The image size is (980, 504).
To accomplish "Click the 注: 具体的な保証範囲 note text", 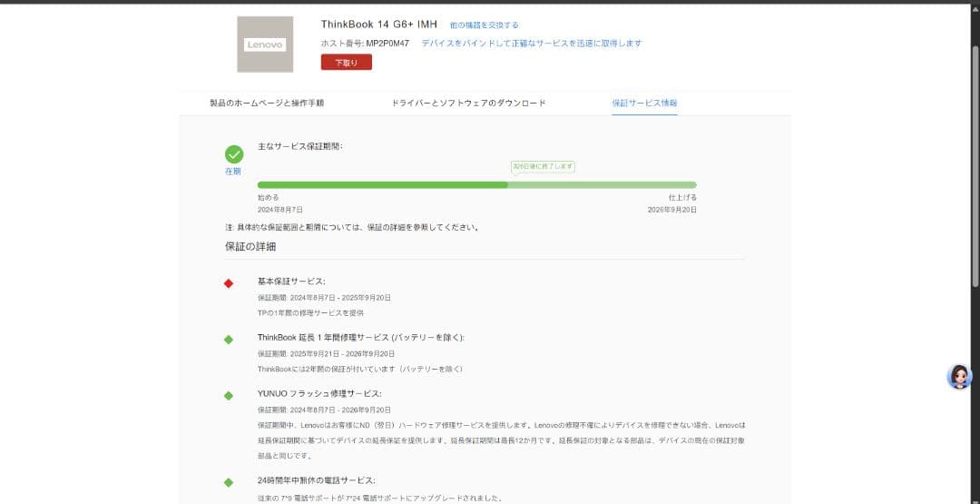I will click(352, 228).
